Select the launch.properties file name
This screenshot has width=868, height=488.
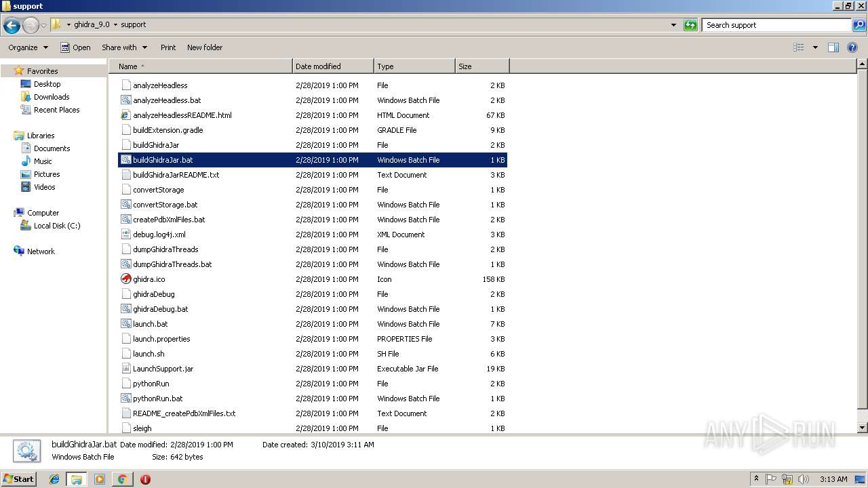[x=161, y=339]
